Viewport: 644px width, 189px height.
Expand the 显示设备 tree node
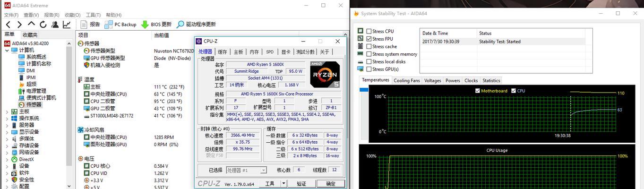coord(7,132)
